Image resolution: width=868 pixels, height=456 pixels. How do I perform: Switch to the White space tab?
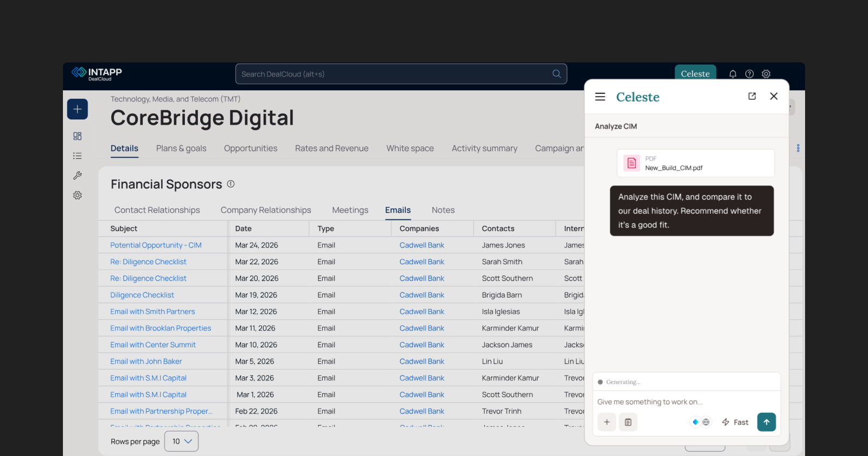[410, 148]
